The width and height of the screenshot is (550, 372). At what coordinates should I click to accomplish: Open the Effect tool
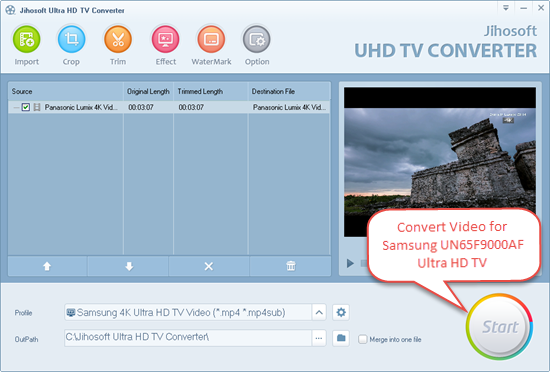click(x=165, y=39)
